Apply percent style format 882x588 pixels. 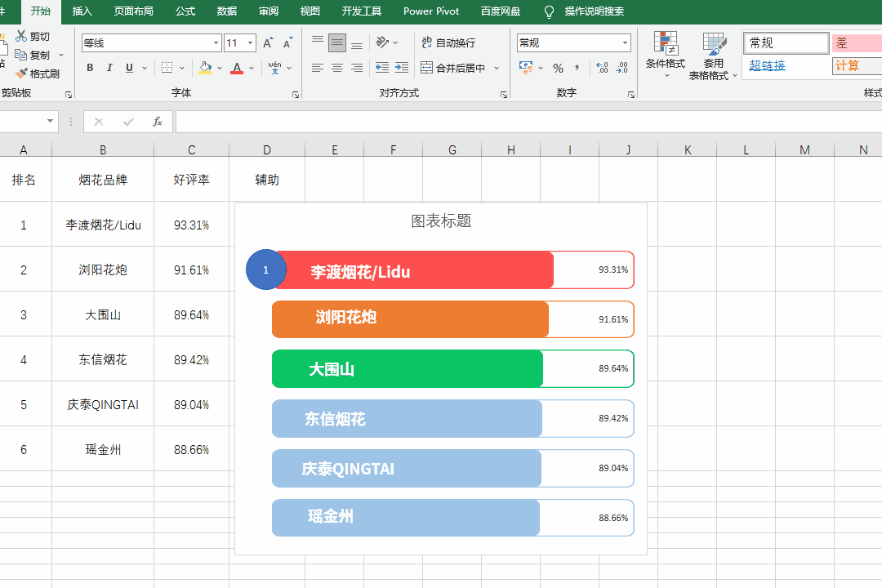pos(558,68)
